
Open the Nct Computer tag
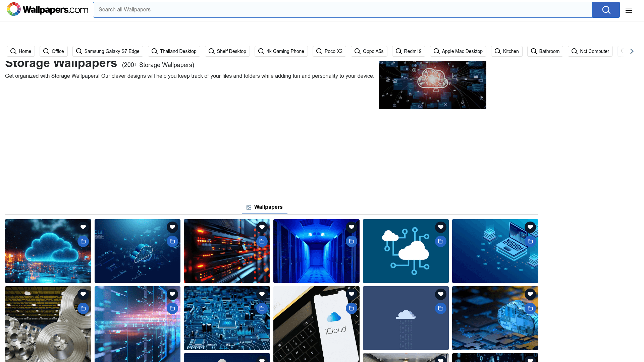pyautogui.click(x=590, y=51)
